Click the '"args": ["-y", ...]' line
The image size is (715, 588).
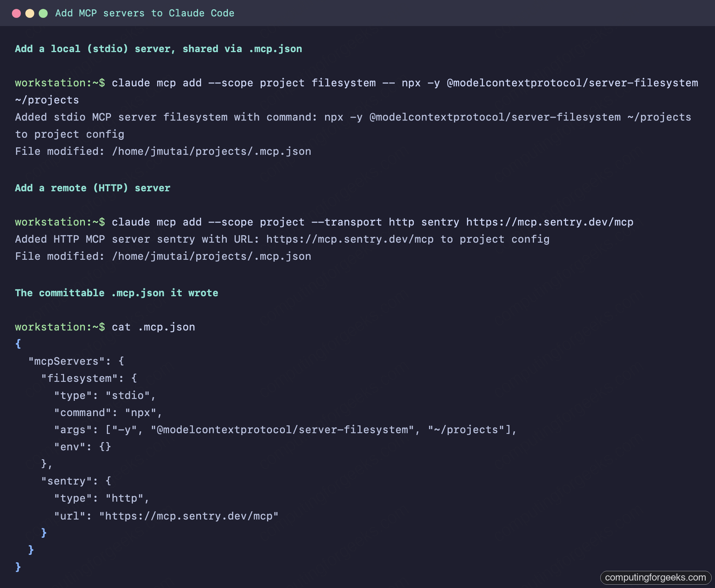tap(286, 430)
